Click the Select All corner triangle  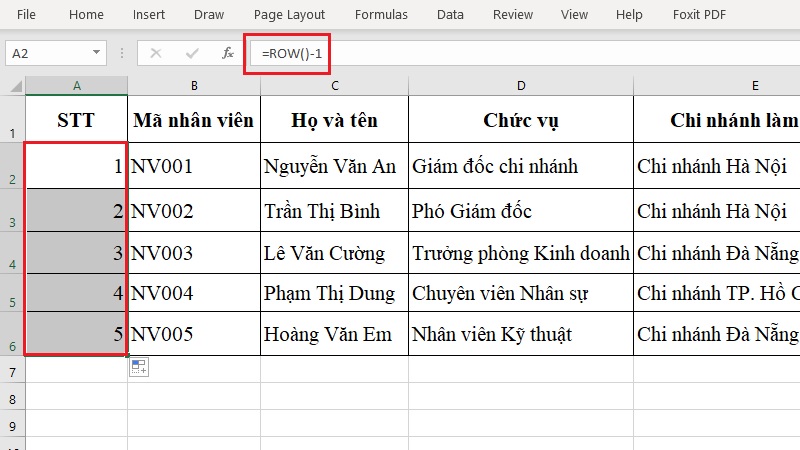point(16,86)
